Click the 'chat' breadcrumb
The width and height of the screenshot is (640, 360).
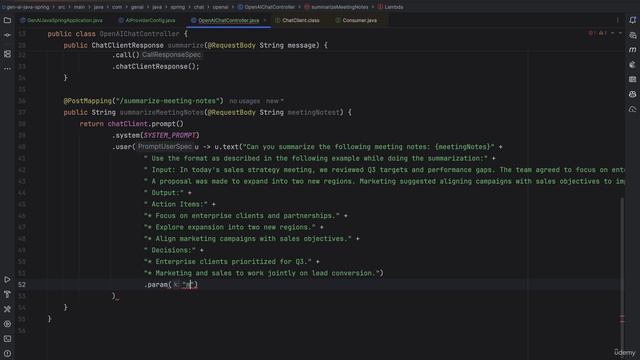(x=199, y=7)
